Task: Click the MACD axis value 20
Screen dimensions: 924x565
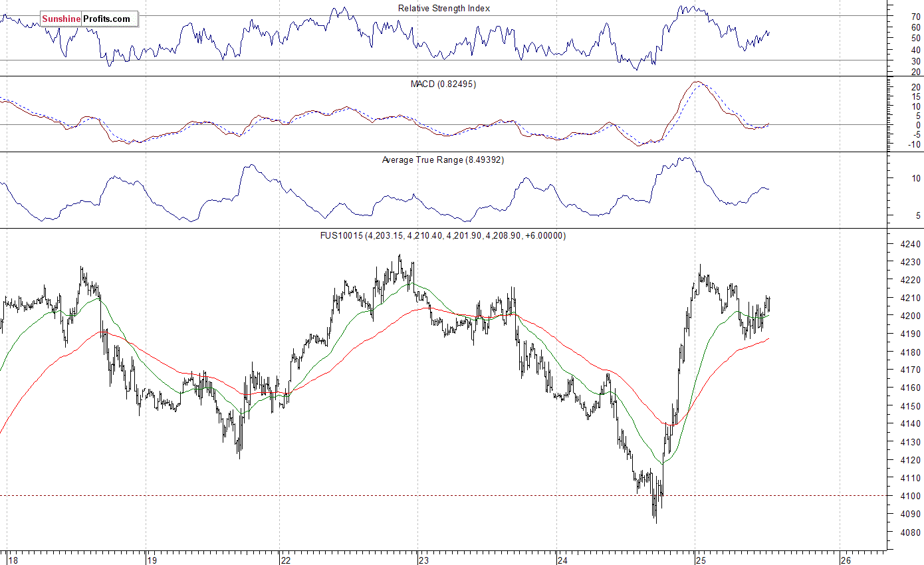Action: pos(915,87)
